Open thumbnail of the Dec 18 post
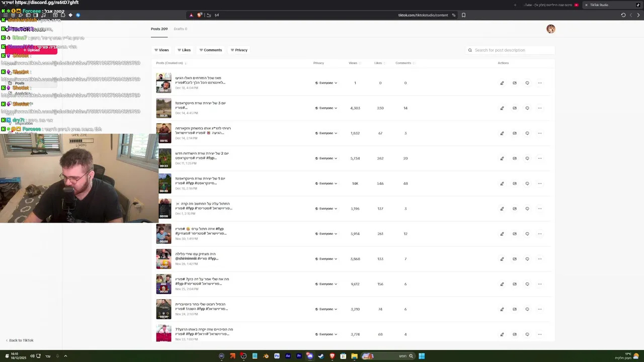Screen dimensions: 644x362 click(x=164, y=83)
